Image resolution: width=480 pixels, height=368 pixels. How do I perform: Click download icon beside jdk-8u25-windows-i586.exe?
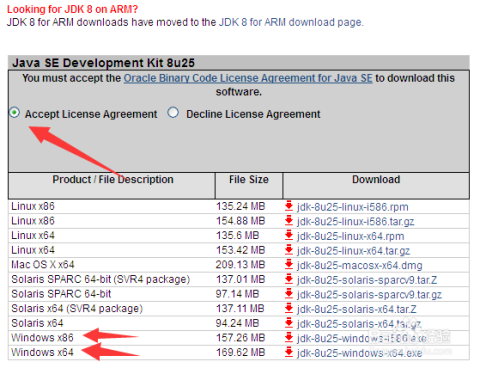tap(289, 338)
